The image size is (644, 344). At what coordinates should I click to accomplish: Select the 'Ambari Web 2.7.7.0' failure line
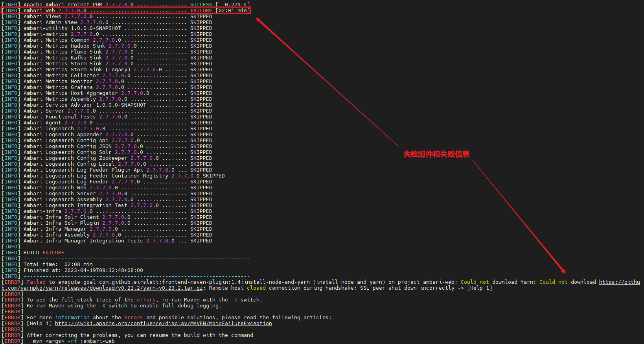[126, 11]
